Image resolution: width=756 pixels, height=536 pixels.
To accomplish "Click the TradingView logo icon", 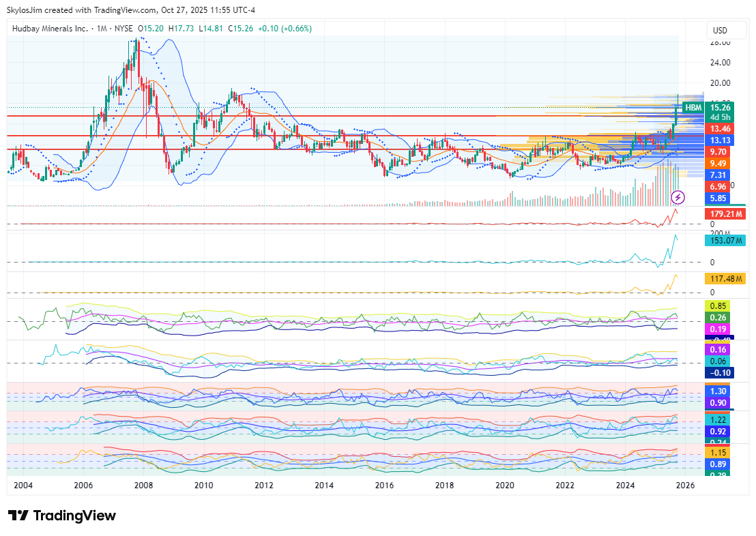I will [x=18, y=516].
